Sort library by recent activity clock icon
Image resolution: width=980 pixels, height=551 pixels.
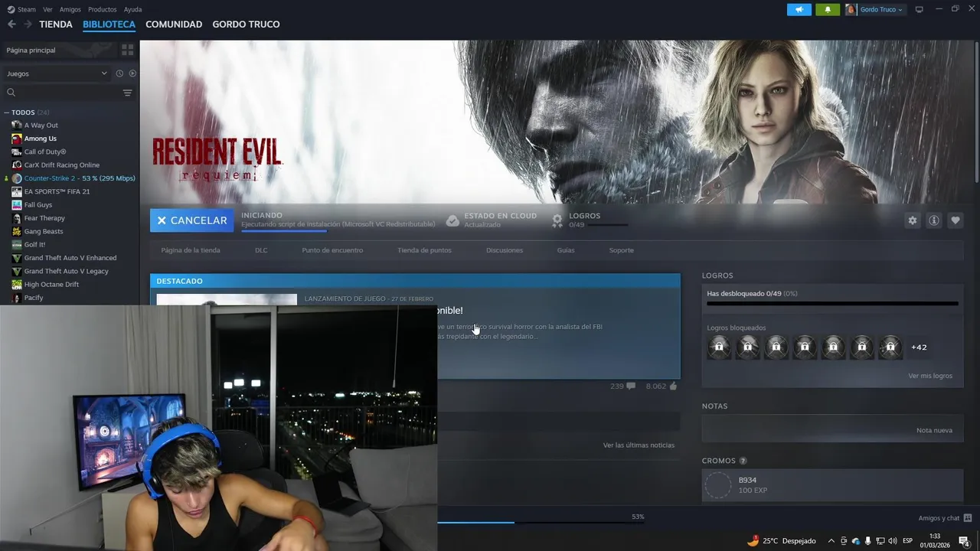tap(119, 73)
